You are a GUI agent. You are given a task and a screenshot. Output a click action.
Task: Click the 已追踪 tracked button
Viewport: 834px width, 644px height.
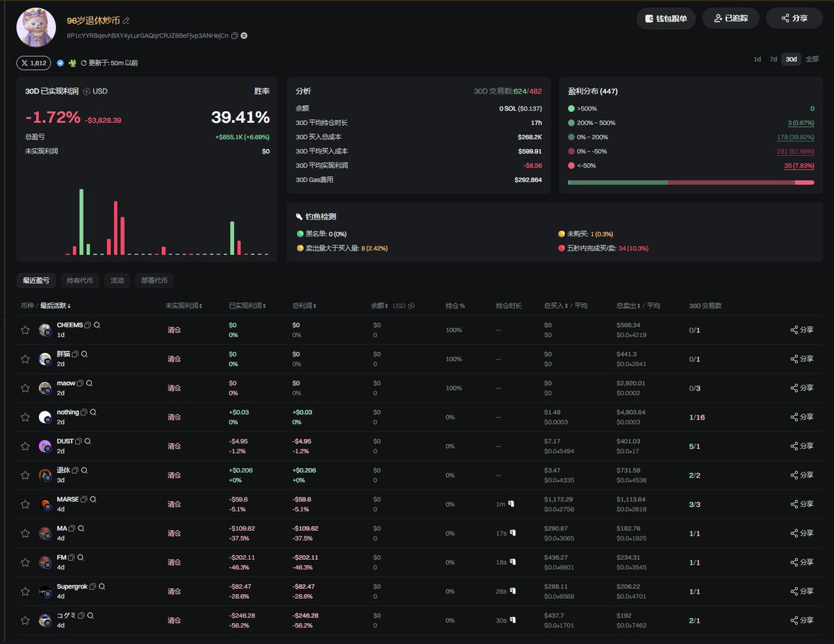[730, 19]
